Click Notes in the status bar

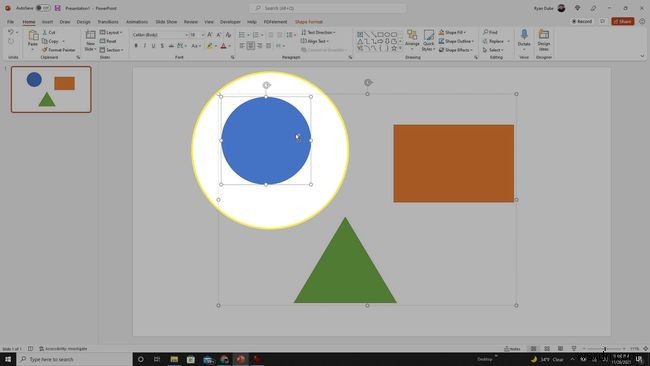point(512,349)
